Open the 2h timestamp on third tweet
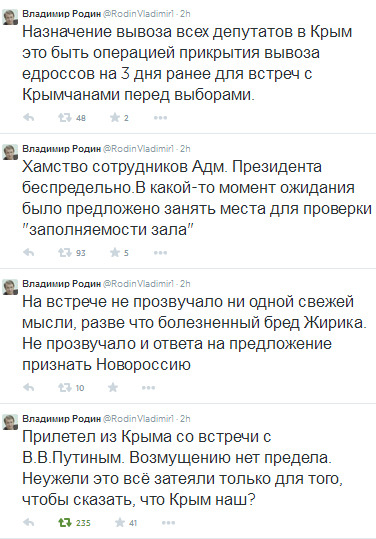The width and height of the screenshot is (376, 539). coord(185,284)
